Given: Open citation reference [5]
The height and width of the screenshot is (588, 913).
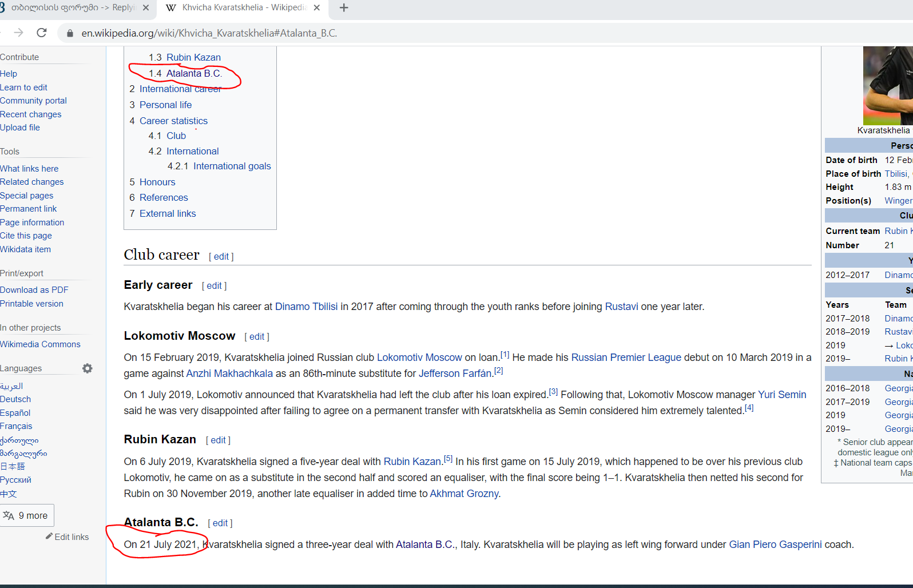Looking at the screenshot, I should (448, 459).
